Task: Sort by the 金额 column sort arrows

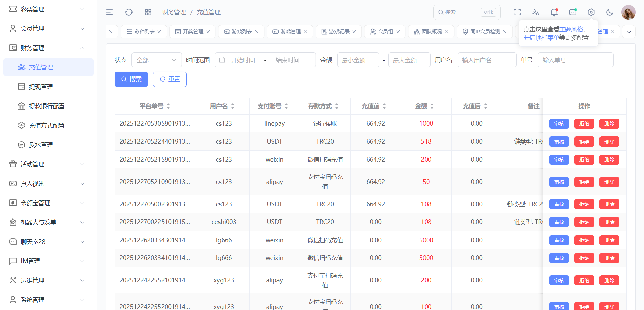Action: point(432,106)
